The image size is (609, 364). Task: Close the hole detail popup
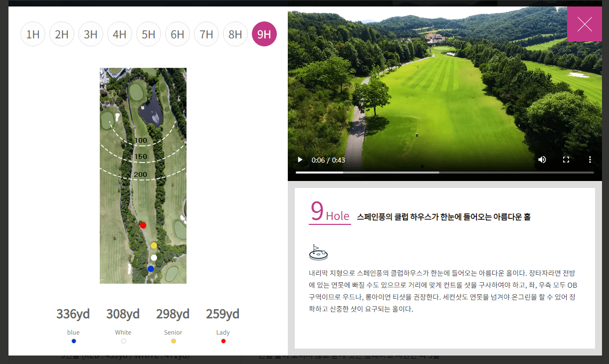[585, 23]
